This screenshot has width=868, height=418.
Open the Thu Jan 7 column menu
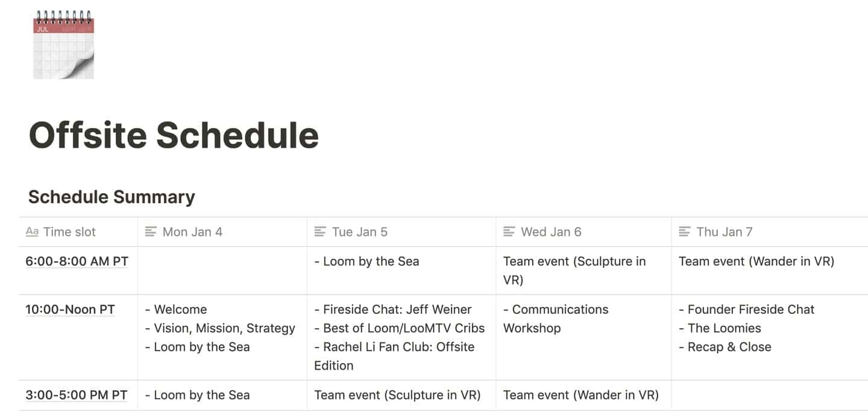point(725,232)
